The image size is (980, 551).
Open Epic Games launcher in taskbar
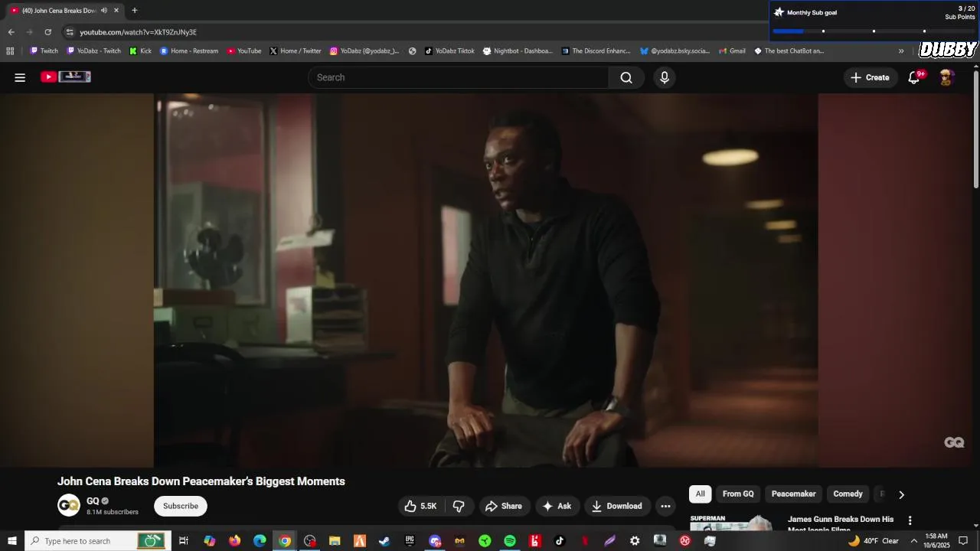tap(410, 541)
